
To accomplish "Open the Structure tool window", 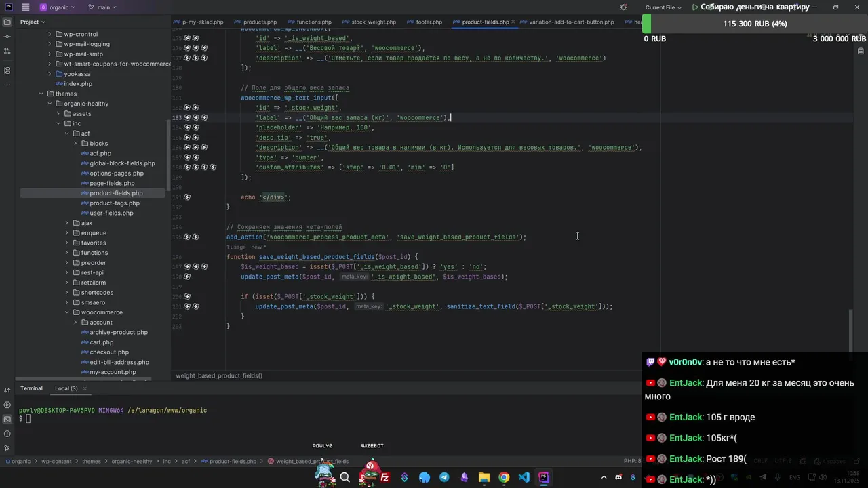I will (7, 70).
